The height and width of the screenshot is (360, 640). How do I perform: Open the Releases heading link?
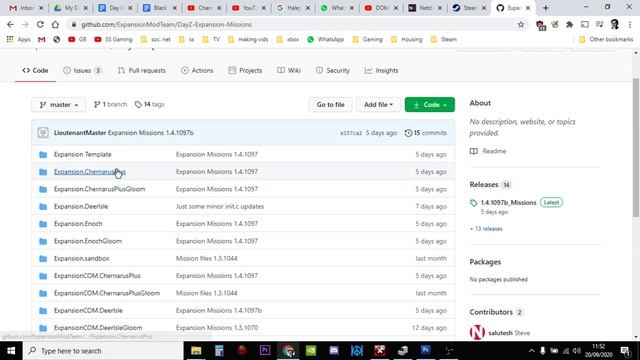point(484,184)
